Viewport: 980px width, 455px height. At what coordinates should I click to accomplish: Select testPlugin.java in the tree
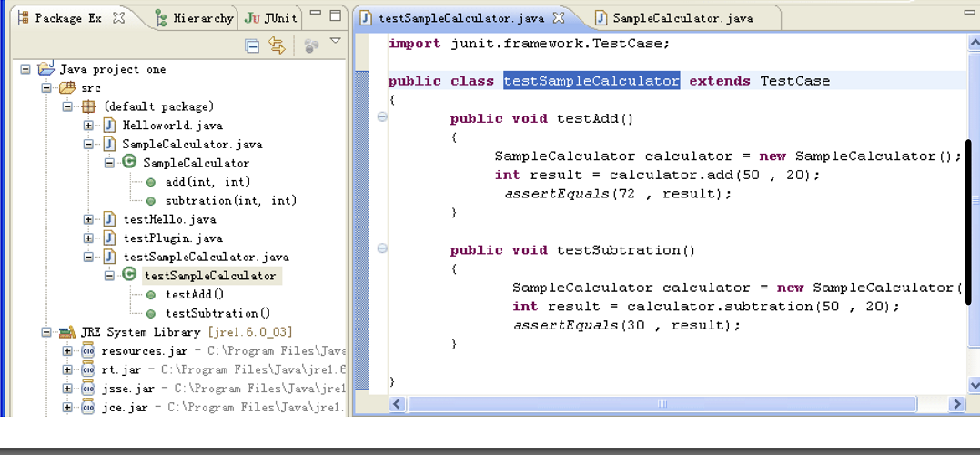click(x=173, y=238)
